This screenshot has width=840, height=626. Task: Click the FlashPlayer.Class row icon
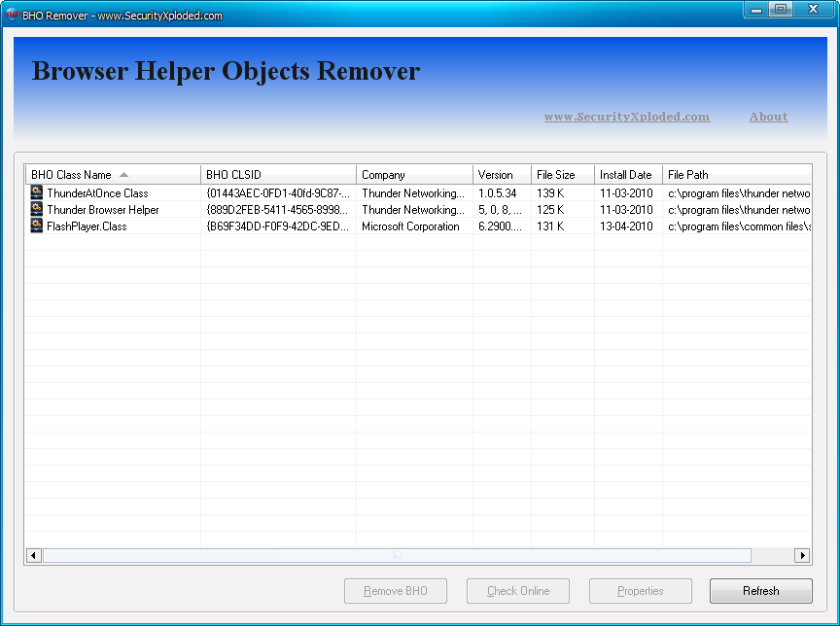[37, 226]
